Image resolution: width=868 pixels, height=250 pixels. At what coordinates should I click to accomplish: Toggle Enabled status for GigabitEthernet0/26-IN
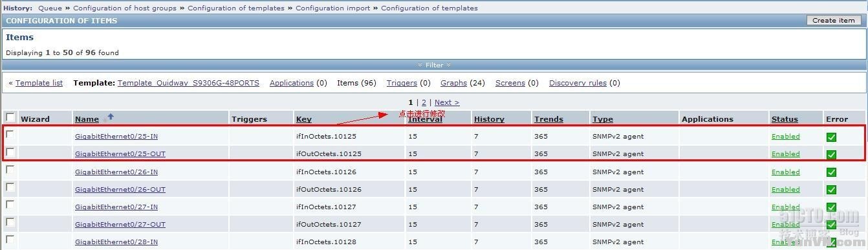pos(786,172)
